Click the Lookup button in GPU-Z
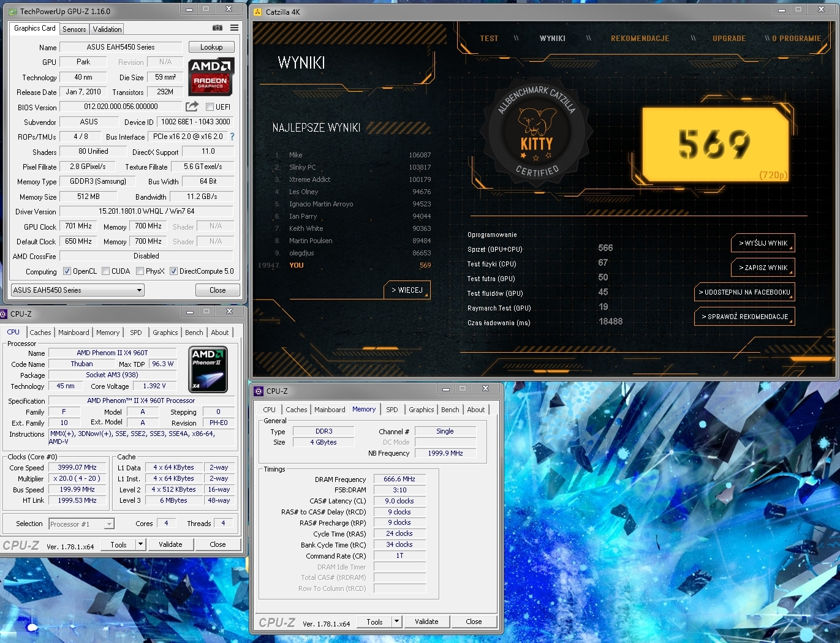 211,47
